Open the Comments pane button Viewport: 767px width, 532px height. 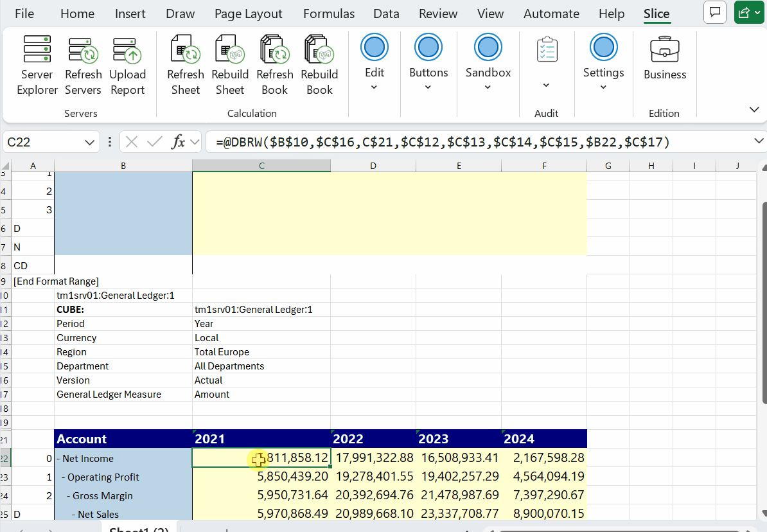714,12
